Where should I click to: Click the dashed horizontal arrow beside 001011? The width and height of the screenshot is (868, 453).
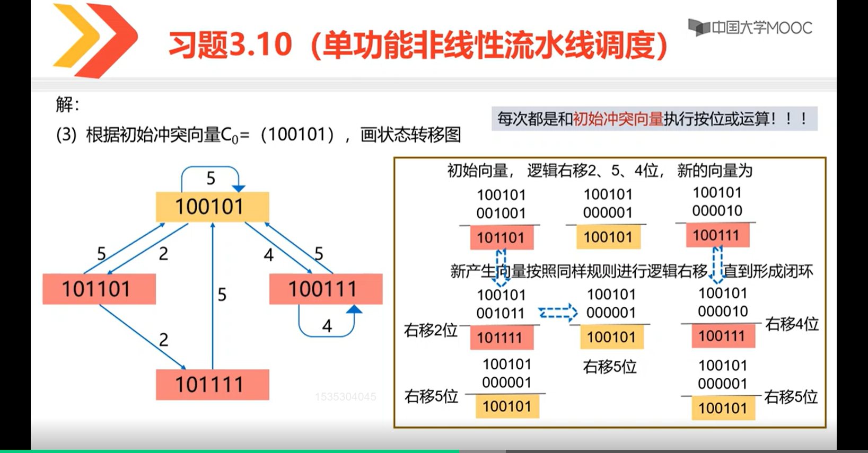(x=558, y=313)
